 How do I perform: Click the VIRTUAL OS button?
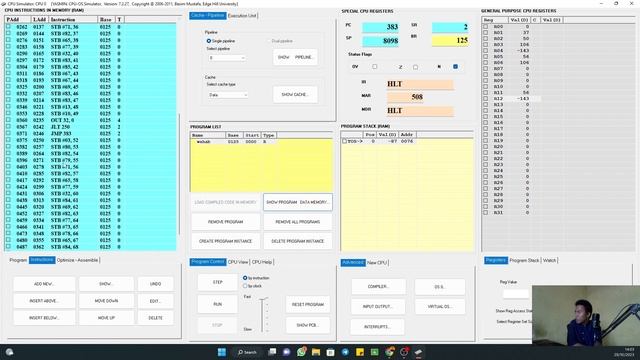pos(440,306)
